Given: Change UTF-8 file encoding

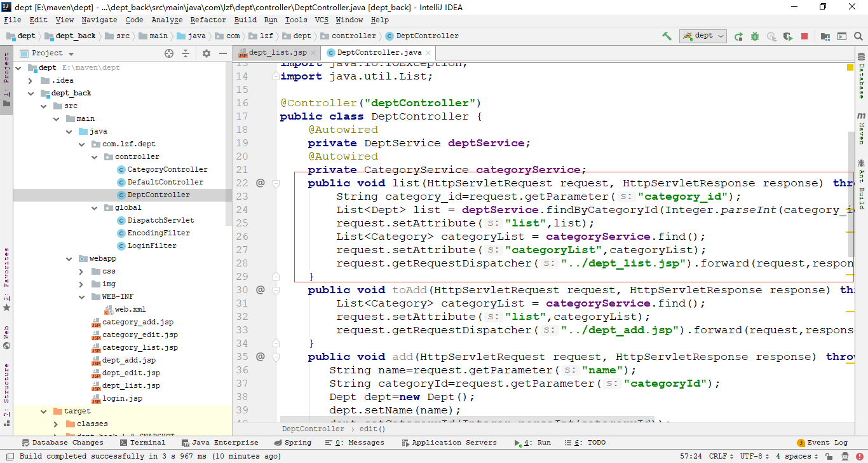Looking at the screenshot, I should coord(755,456).
